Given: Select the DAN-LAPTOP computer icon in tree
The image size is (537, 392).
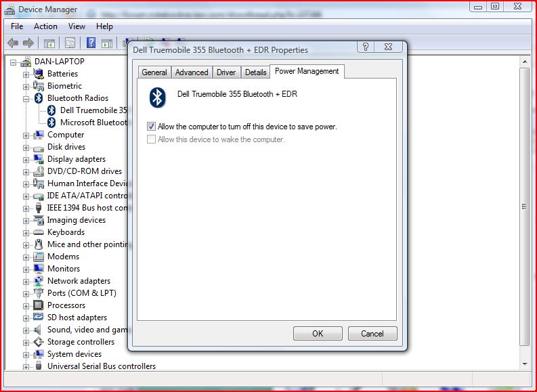Looking at the screenshot, I should click(26, 62).
